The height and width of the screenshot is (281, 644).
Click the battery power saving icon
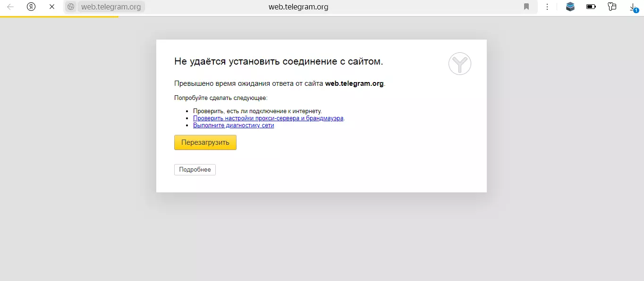point(591,7)
